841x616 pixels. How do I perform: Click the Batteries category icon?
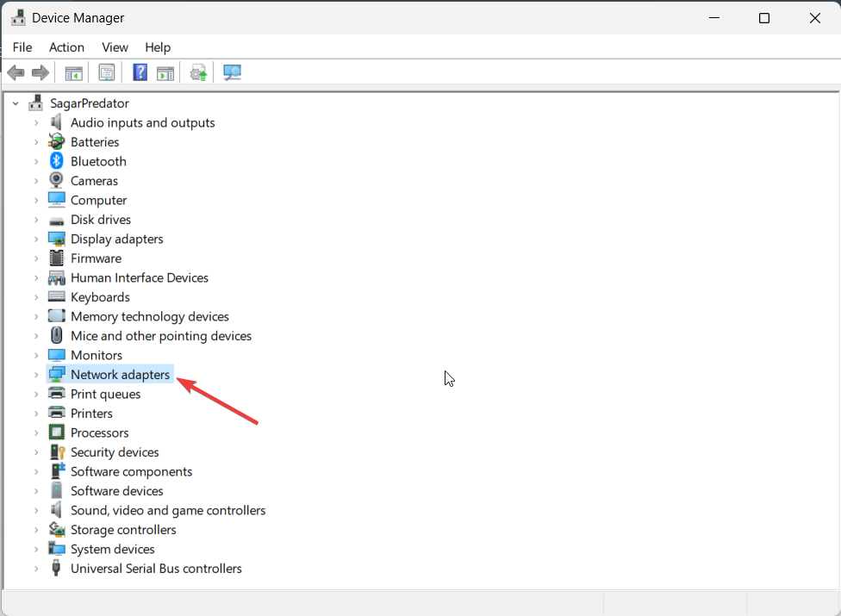pos(56,141)
